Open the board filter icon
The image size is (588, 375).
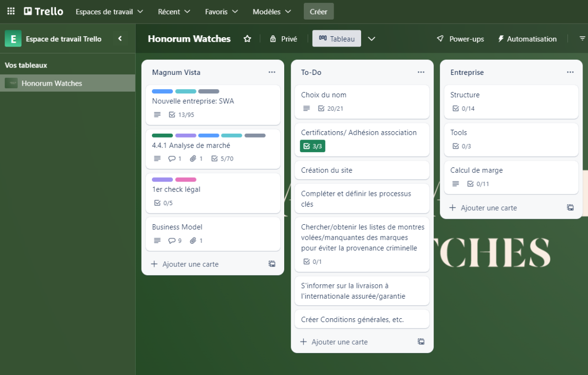[x=583, y=38]
